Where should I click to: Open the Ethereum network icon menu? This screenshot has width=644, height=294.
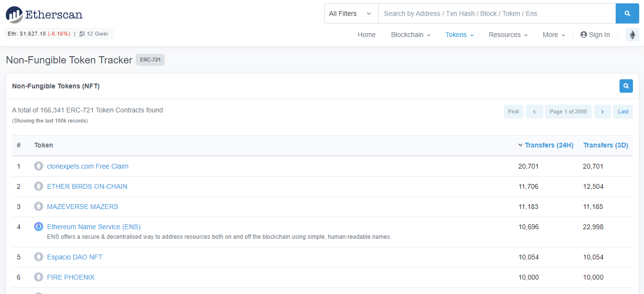632,35
